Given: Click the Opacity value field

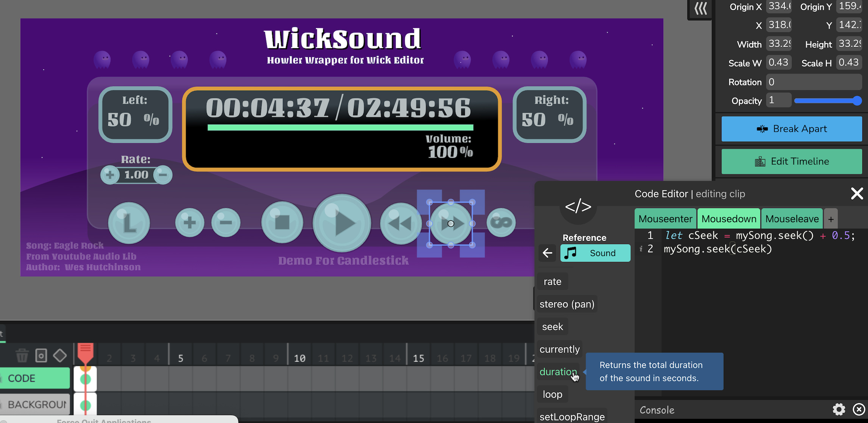Looking at the screenshot, I should coord(779,100).
